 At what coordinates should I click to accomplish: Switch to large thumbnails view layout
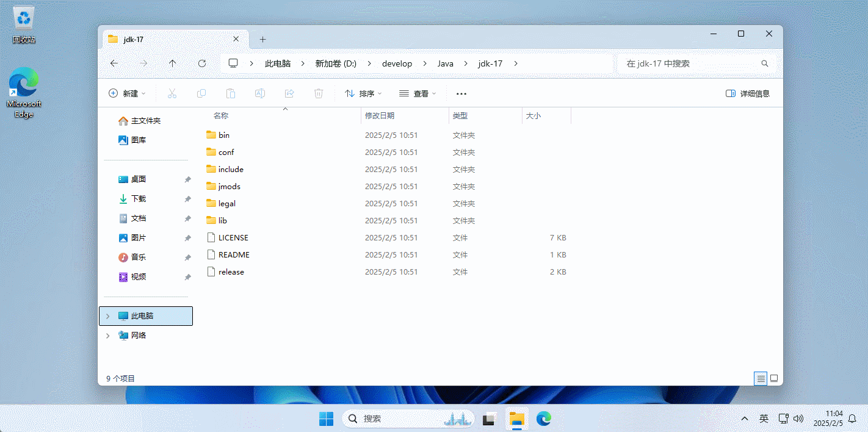tap(774, 378)
